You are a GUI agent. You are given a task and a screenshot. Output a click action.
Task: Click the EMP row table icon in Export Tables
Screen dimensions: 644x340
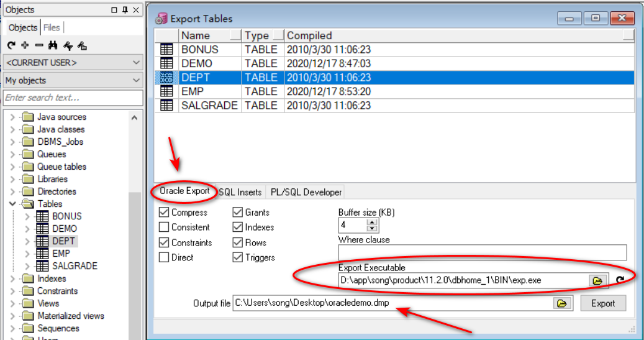pyautogui.click(x=166, y=91)
